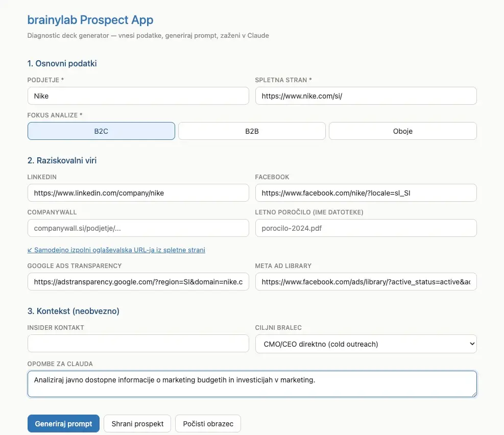Choose Oboje as analysis focus
Image resolution: width=504 pixels, height=435 pixels.
click(402, 131)
